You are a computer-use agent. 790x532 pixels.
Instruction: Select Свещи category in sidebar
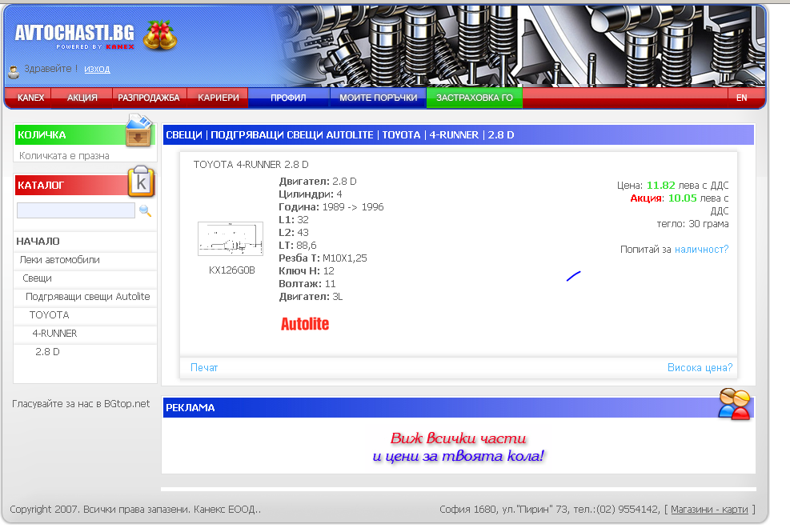pyautogui.click(x=37, y=278)
